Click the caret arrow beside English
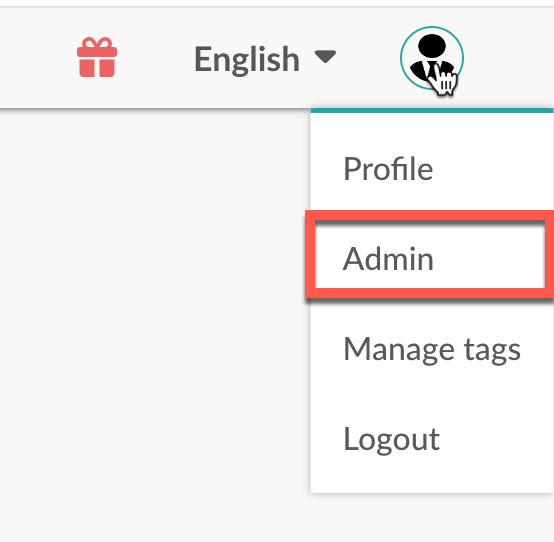Image resolution: width=554 pixels, height=542 pixels. [325, 57]
